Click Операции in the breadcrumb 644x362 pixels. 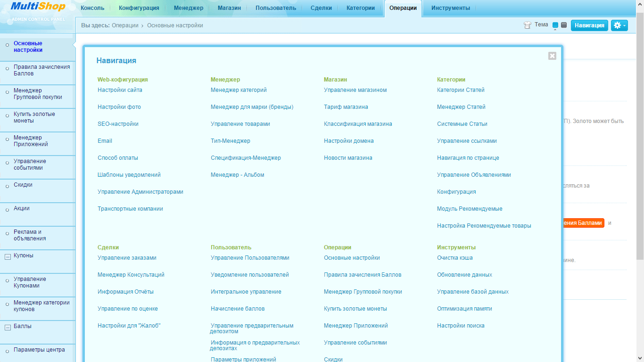[125, 25]
